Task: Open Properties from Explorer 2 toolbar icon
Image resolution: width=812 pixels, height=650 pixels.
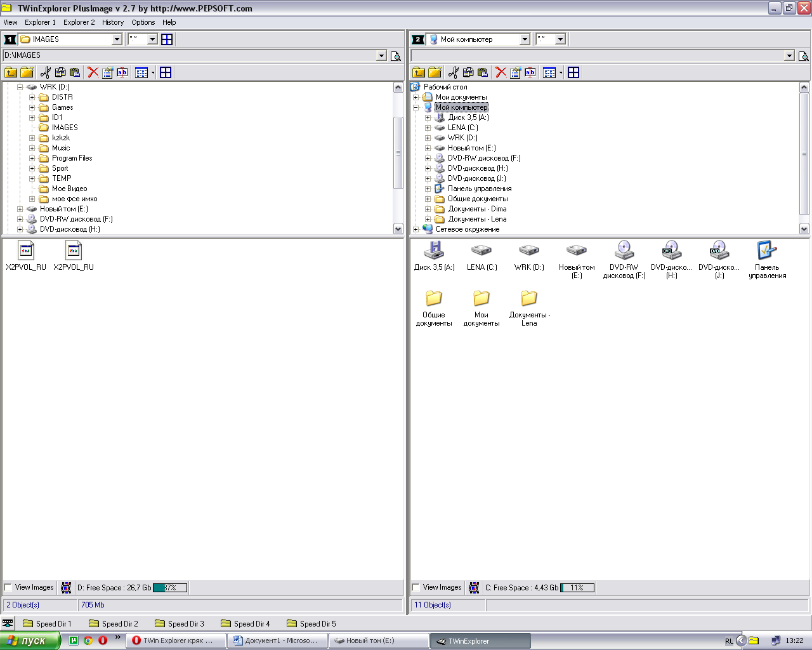Action: point(516,72)
